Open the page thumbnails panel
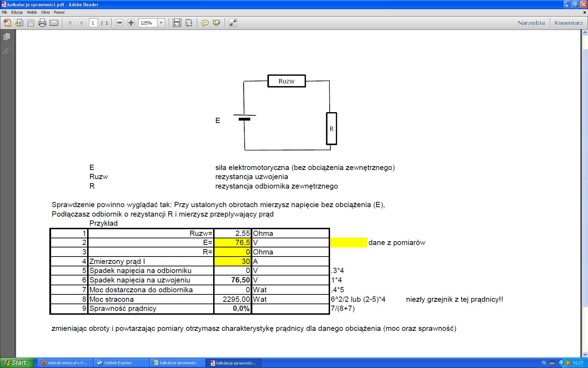 point(7,37)
